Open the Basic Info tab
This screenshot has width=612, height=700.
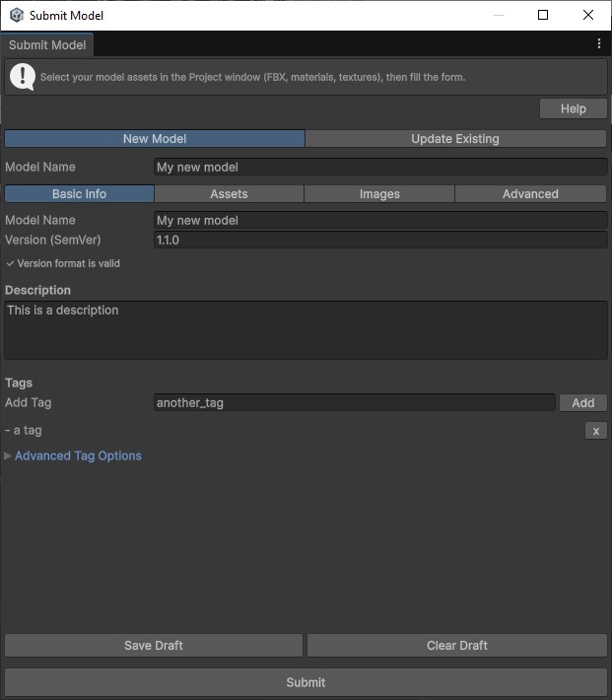[x=80, y=194]
